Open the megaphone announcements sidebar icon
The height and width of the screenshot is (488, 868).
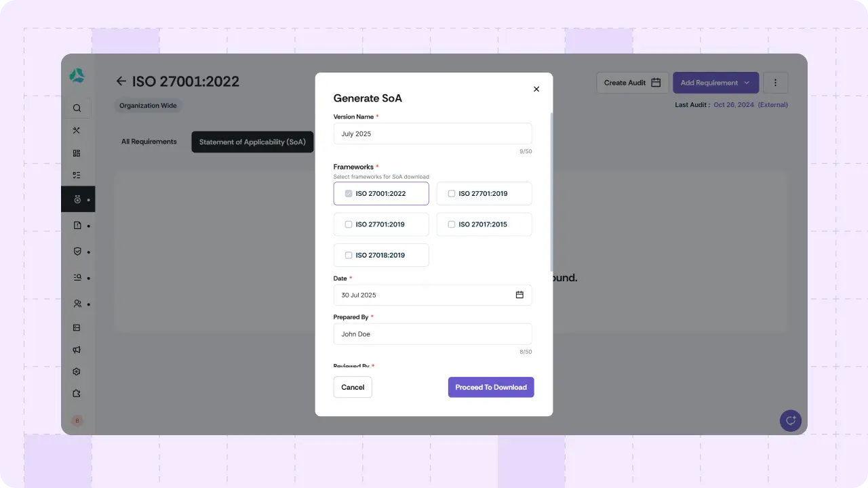77,350
